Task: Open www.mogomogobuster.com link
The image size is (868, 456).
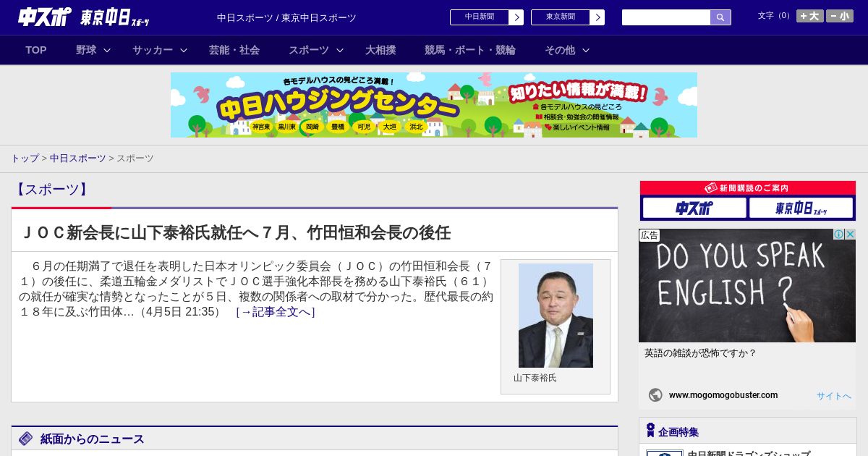Action: 723,395
